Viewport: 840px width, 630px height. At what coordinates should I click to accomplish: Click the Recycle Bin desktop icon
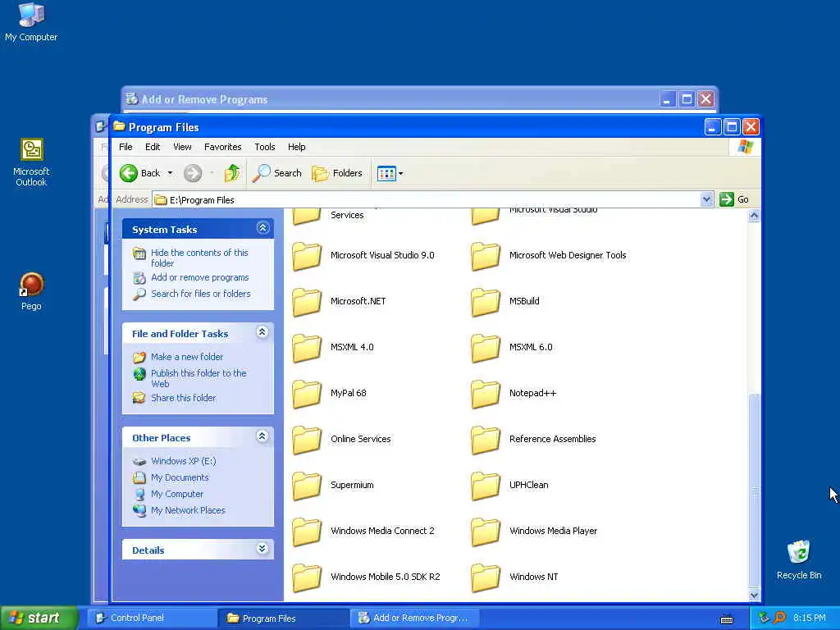click(799, 559)
